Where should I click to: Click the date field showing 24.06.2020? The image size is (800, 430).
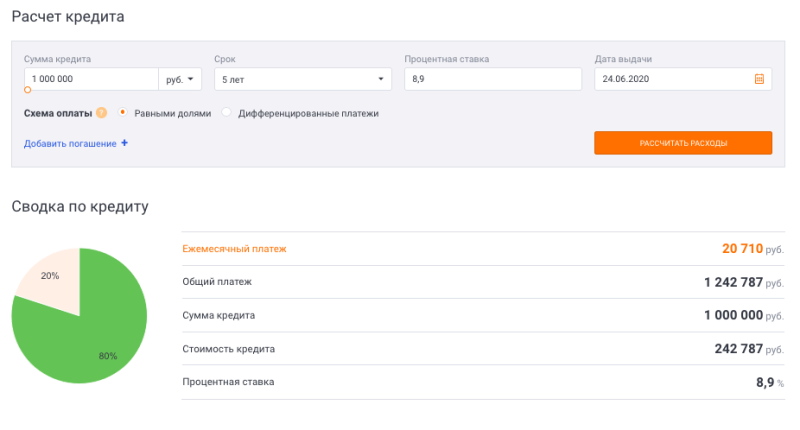[683, 79]
